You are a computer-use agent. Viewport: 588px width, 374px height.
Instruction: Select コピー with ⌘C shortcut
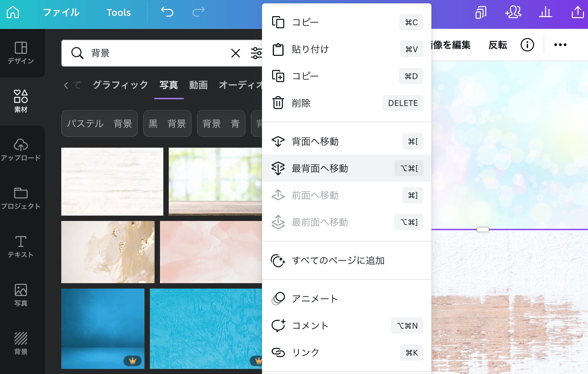pos(347,22)
